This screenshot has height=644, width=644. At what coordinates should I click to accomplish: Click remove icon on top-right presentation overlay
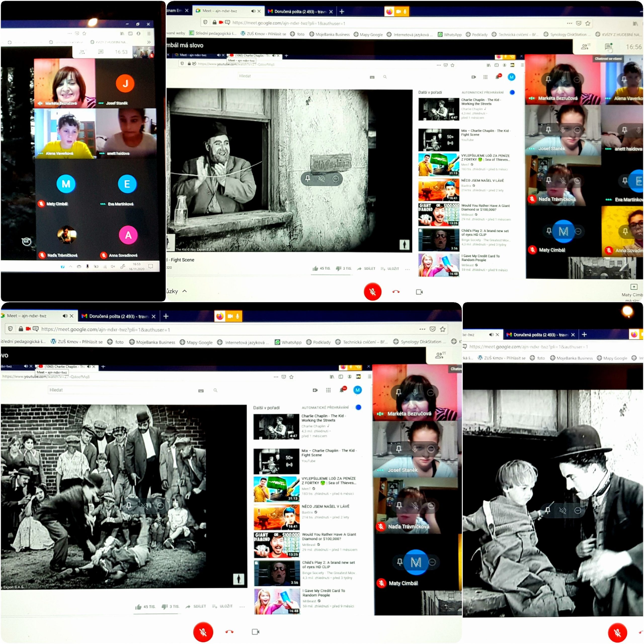point(336,179)
